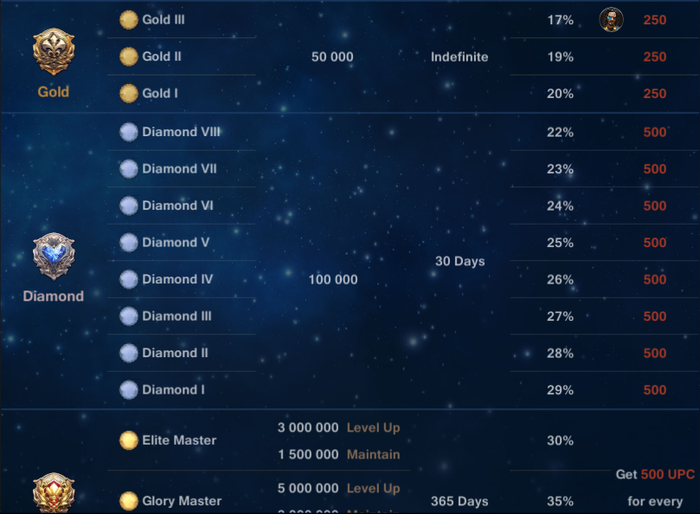Click the Diamond league badge emblem

(53, 257)
